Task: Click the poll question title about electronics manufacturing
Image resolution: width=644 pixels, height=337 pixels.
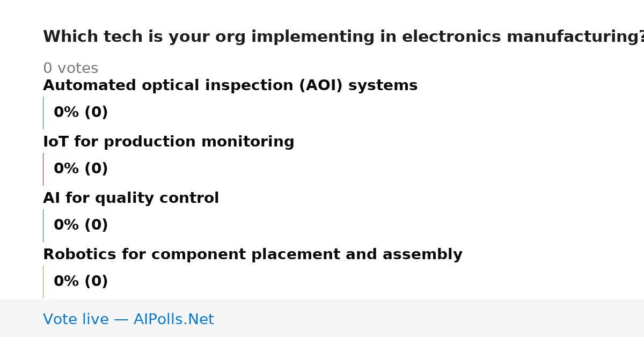Action: (x=343, y=37)
